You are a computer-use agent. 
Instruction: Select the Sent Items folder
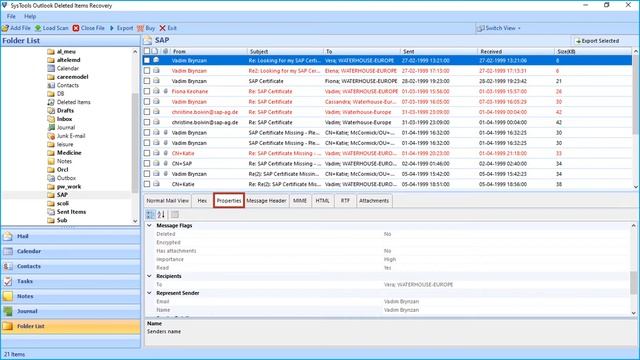click(67, 212)
